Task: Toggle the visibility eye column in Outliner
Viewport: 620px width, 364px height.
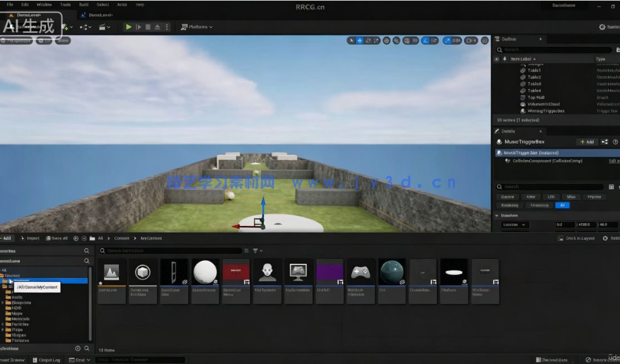Action: [497, 59]
